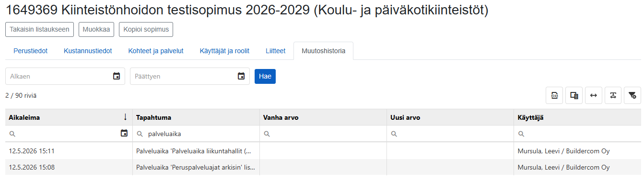Open calendar picker in Alkaen field
The image size is (644, 183).
click(117, 76)
